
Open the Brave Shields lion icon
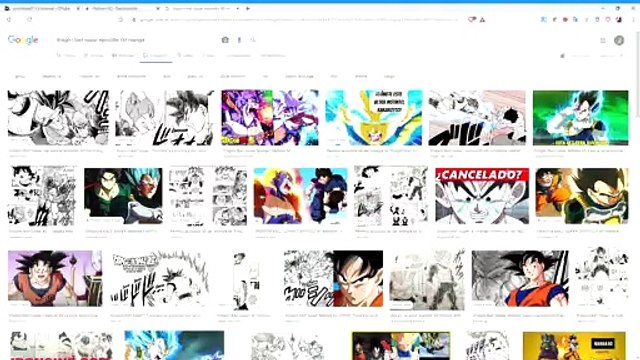[472, 19]
